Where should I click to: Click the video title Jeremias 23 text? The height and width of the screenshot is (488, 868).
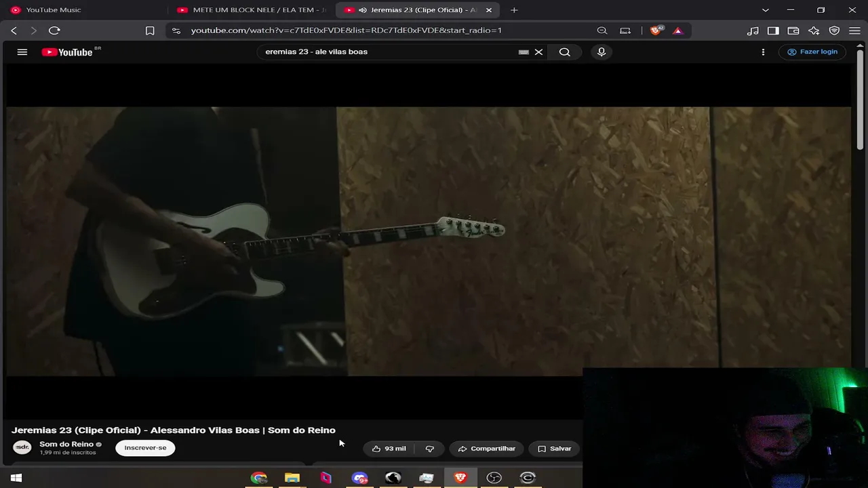(x=174, y=430)
